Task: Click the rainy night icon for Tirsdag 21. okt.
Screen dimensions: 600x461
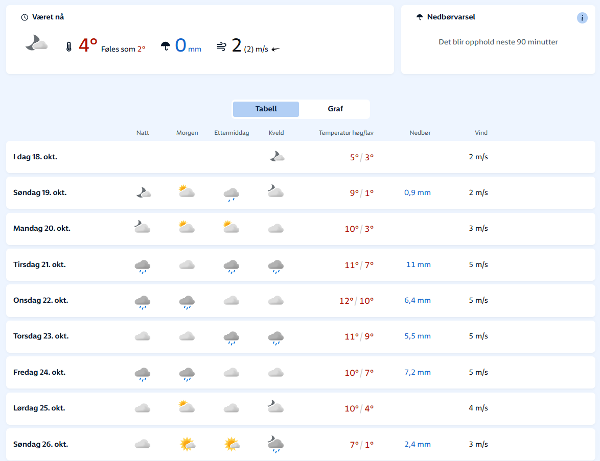Action: (142, 265)
